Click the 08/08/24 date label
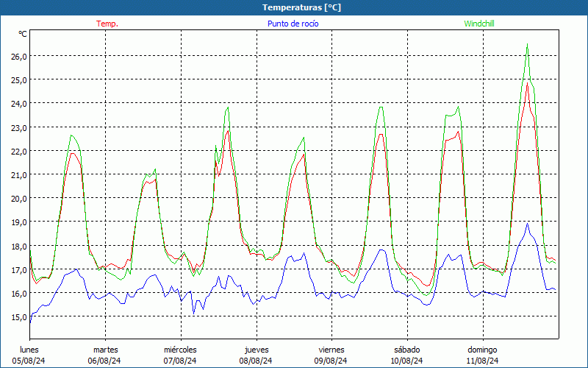 (x=256, y=361)
